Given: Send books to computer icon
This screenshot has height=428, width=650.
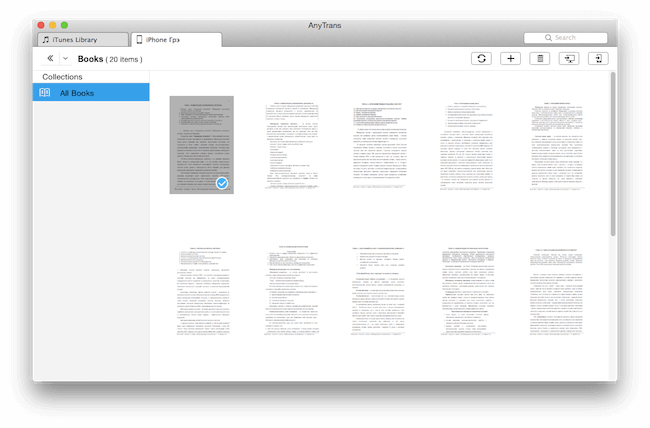Looking at the screenshot, I should (569, 58).
